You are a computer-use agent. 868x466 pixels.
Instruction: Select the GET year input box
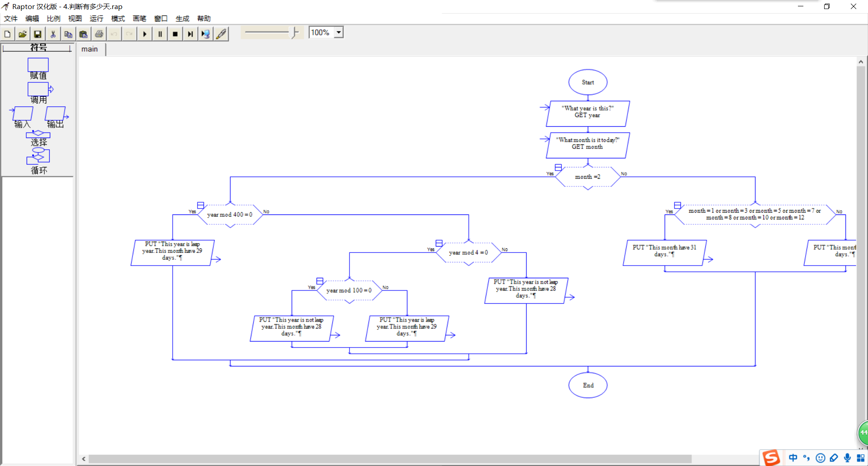coord(588,114)
